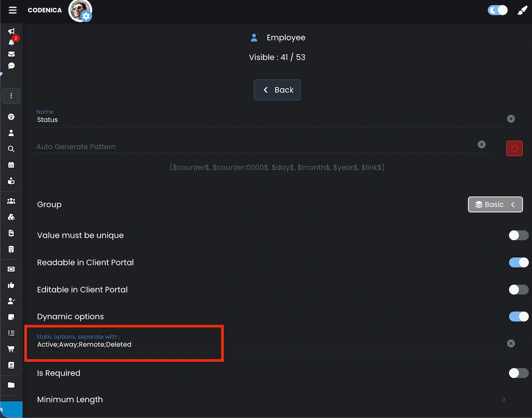Open the notifications bell with badge 2
This screenshot has width=532, height=418.
tap(11, 42)
